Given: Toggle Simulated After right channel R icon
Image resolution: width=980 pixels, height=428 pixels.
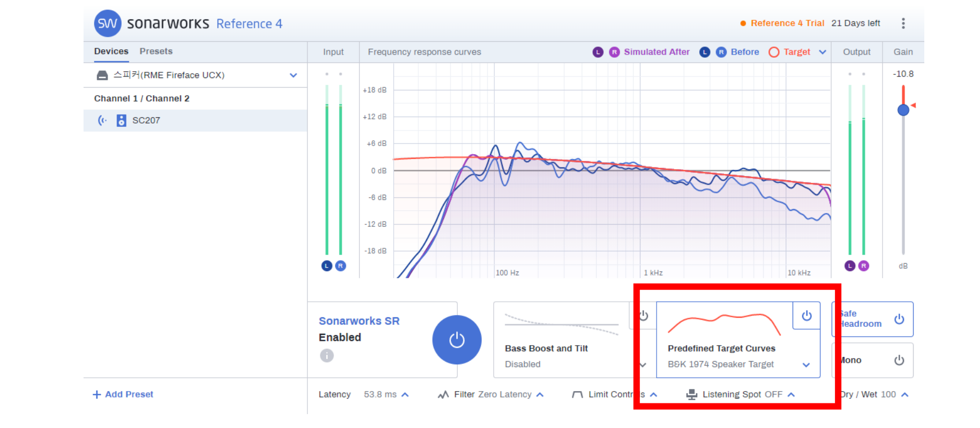Looking at the screenshot, I should 614,52.
